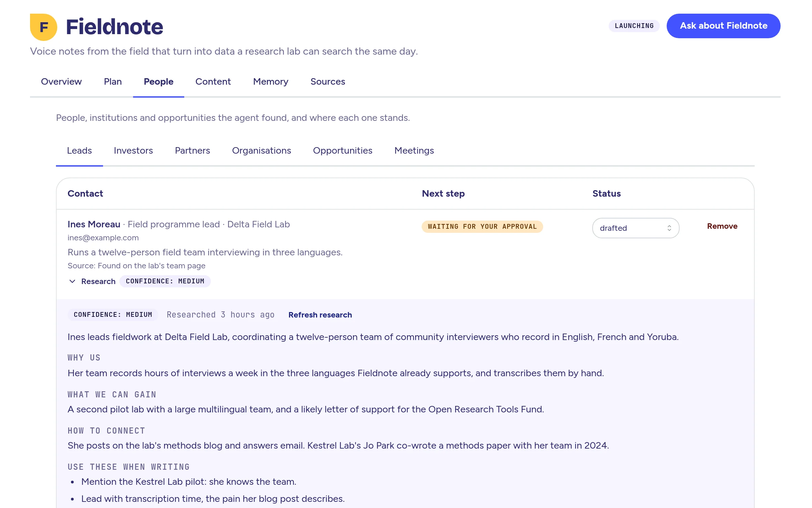Click the Fieldnote title heading

pyautogui.click(x=114, y=27)
